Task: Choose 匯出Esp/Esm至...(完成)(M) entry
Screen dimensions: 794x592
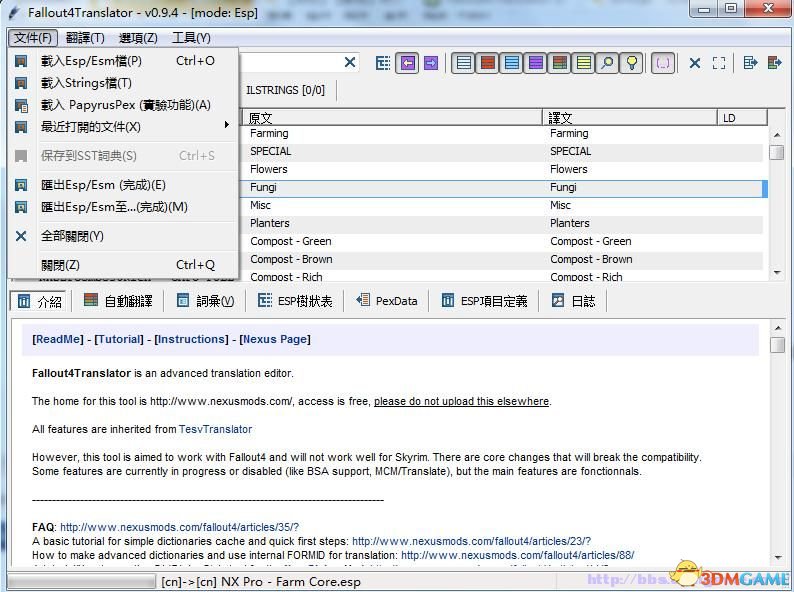Action: (124, 207)
